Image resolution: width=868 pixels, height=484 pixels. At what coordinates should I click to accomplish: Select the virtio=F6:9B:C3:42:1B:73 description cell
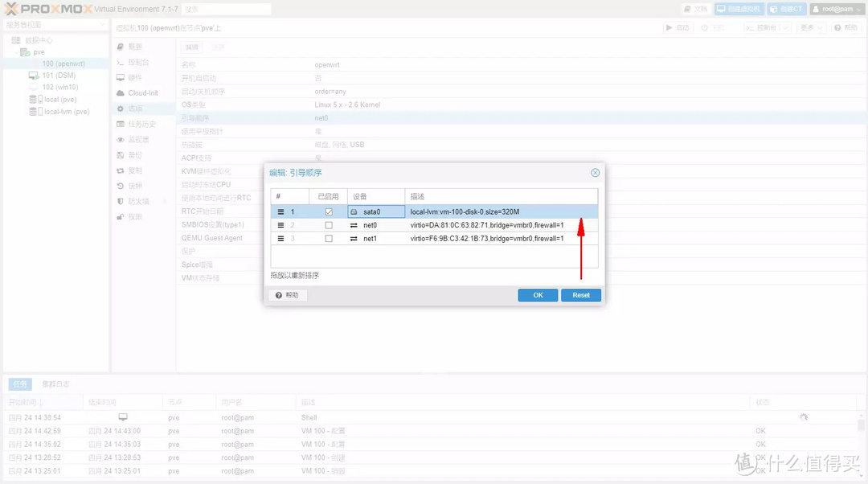click(x=501, y=239)
